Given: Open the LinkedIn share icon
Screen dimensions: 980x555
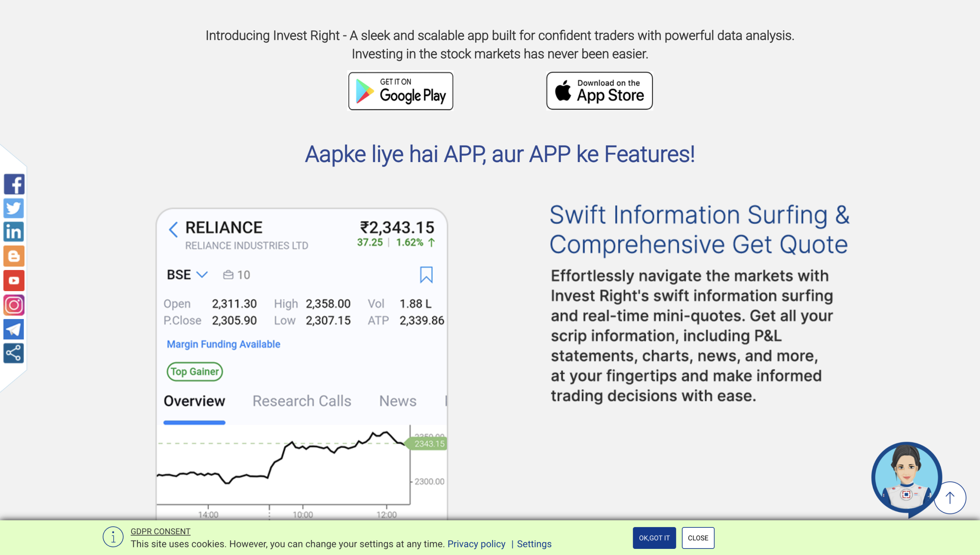Looking at the screenshot, I should (x=14, y=232).
